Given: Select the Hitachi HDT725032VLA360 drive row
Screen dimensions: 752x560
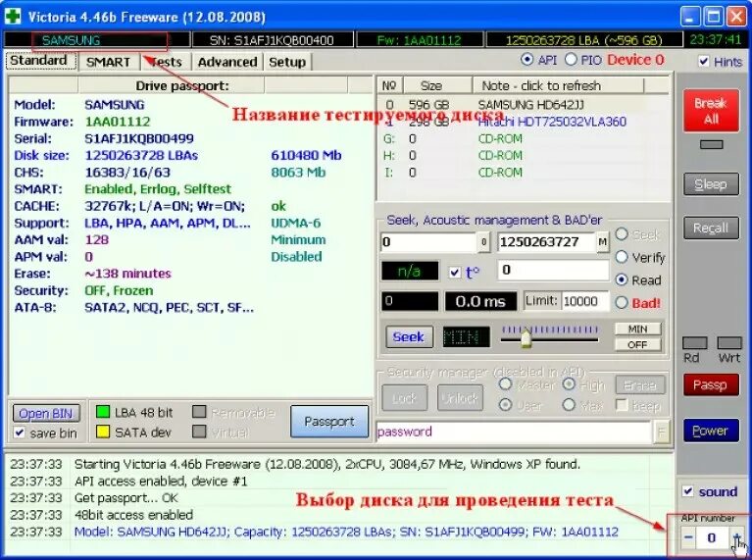Looking at the screenshot, I should click(x=523, y=122).
